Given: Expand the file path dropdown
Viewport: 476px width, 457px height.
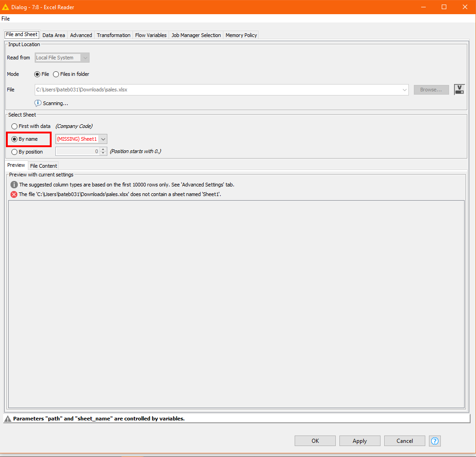Looking at the screenshot, I should 405,90.
